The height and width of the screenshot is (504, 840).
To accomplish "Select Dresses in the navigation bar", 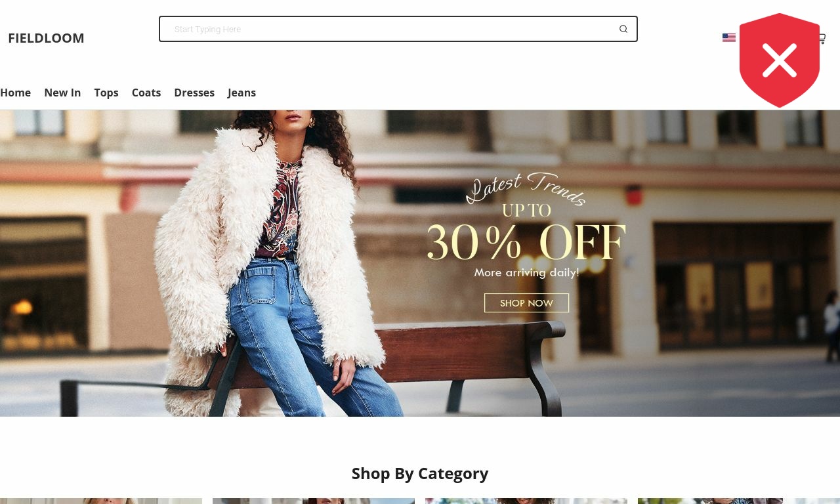I will point(194,93).
